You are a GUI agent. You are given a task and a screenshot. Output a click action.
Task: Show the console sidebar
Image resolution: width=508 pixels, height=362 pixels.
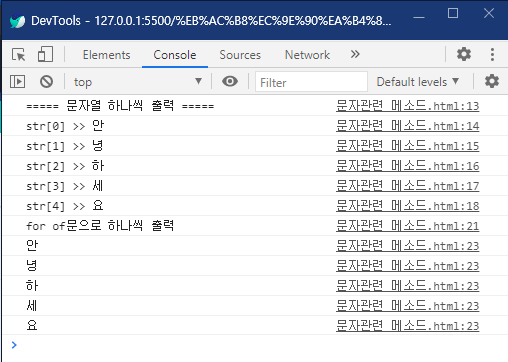click(x=17, y=82)
